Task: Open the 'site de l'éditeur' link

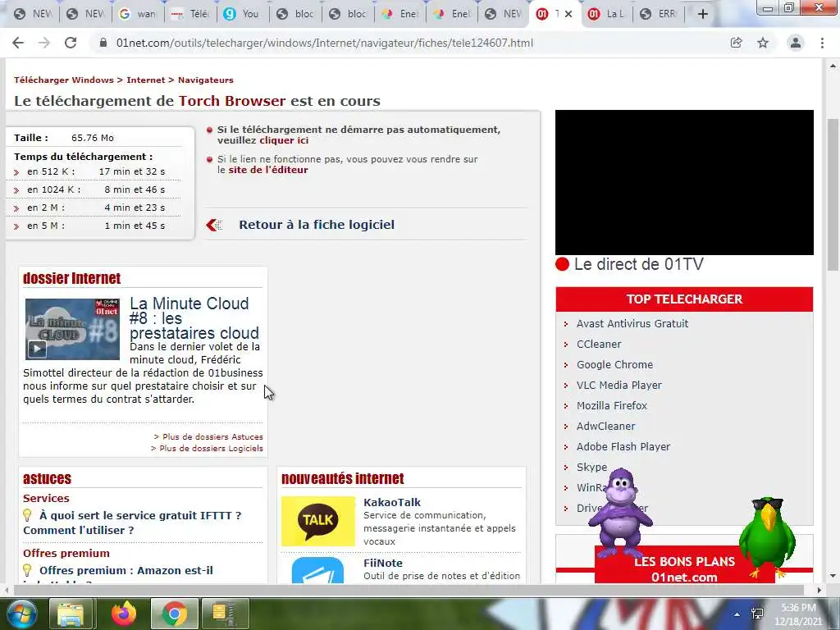Action: point(268,170)
